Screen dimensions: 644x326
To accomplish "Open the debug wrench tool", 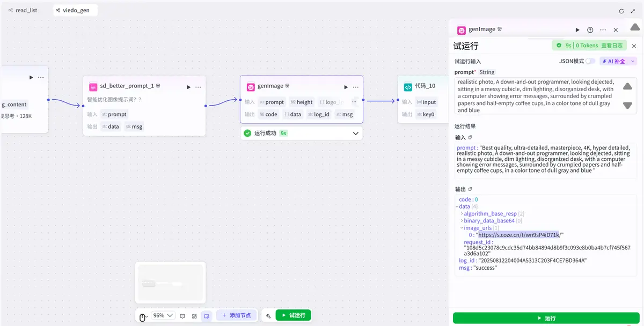I will 268,316.
